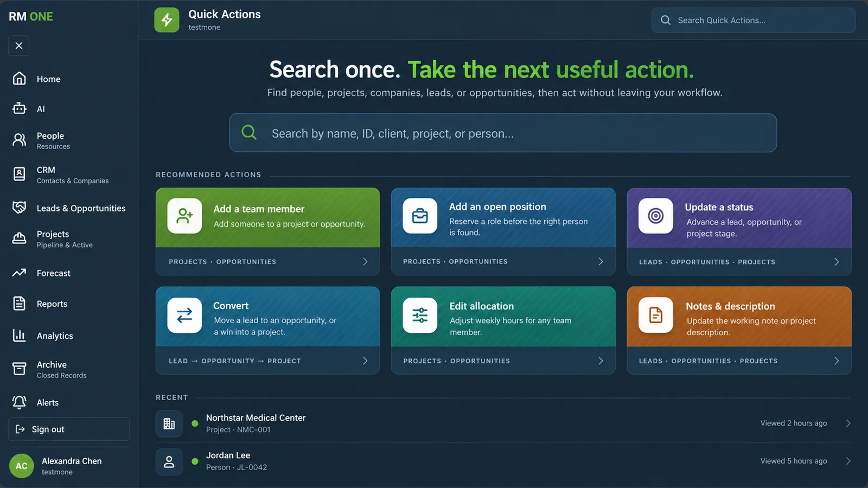Screen dimensions: 868x488
Task: Open Jordan Lee row chevron
Action: (848, 461)
